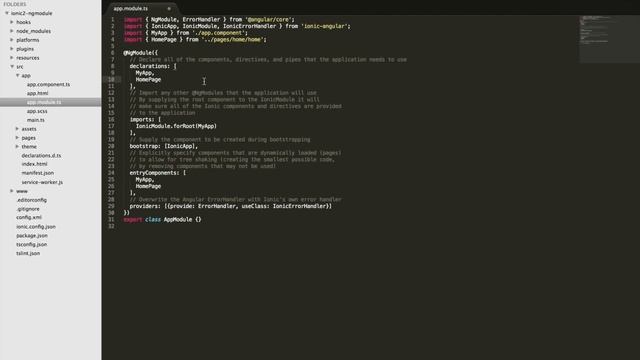
Task: Close the app.module.ts tab
Action: point(169,9)
